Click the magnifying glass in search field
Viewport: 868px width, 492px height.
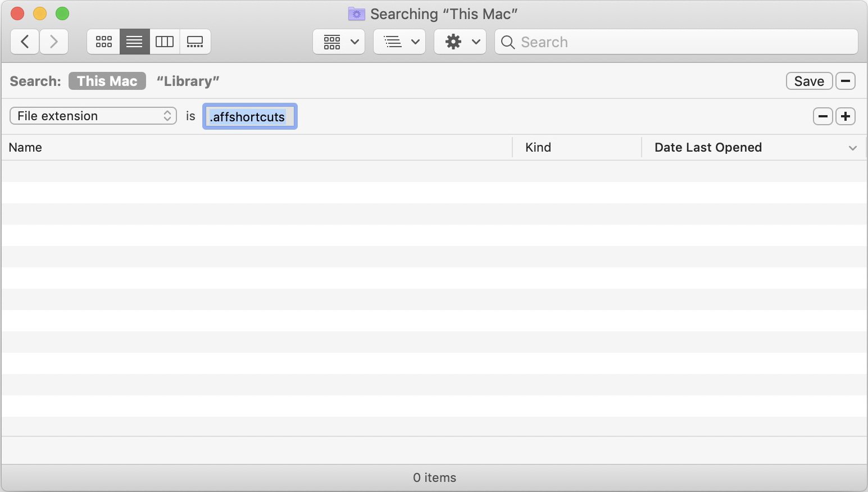(x=507, y=42)
